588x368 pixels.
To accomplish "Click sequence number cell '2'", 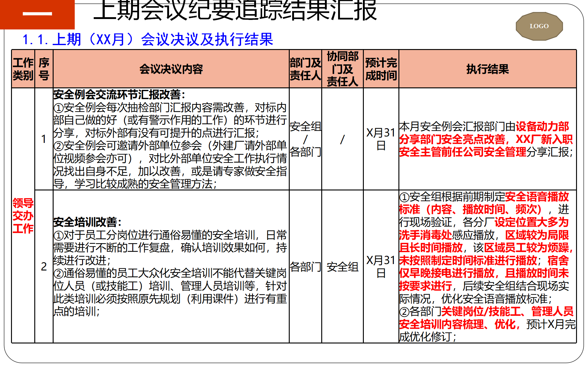I will point(44,266).
